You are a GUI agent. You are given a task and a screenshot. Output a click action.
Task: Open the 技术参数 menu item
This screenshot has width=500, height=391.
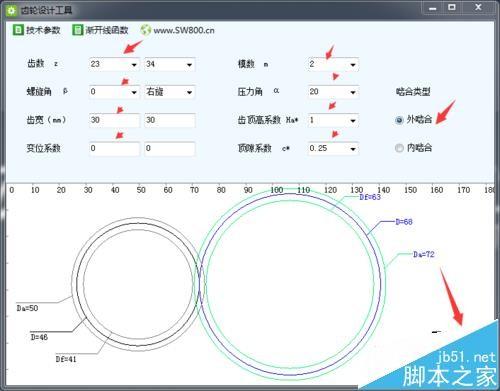[x=37, y=30]
